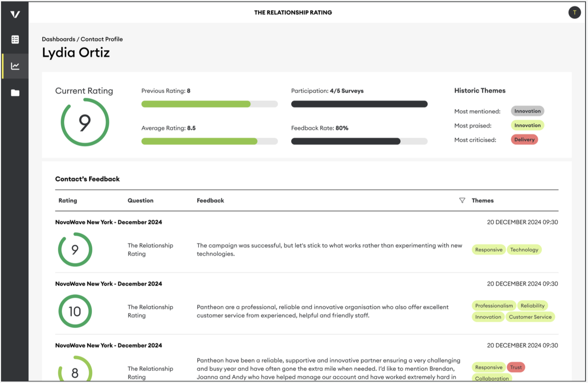Click the Responsive tag next to Trust
The image size is (588, 383).
click(x=489, y=367)
